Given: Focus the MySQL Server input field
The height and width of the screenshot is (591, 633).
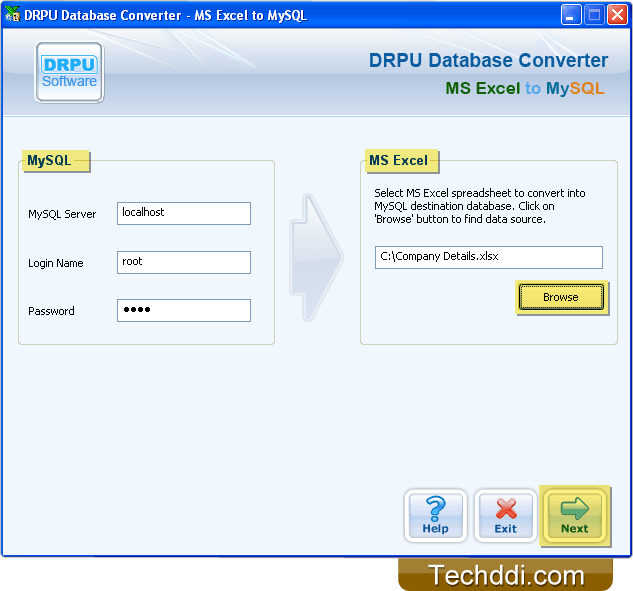Looking at the screenshot, I should pyautogui.click(x=184, y=213).
